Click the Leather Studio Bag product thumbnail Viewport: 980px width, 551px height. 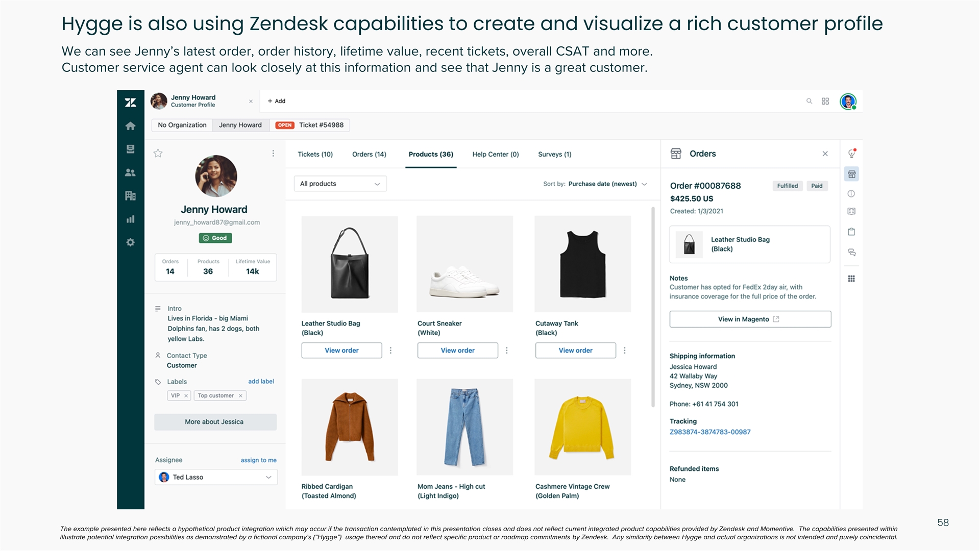tap(350, 264)
